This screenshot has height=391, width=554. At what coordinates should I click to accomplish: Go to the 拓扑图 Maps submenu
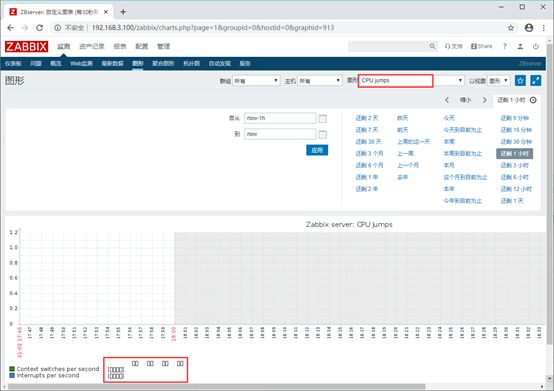(191, 64)
